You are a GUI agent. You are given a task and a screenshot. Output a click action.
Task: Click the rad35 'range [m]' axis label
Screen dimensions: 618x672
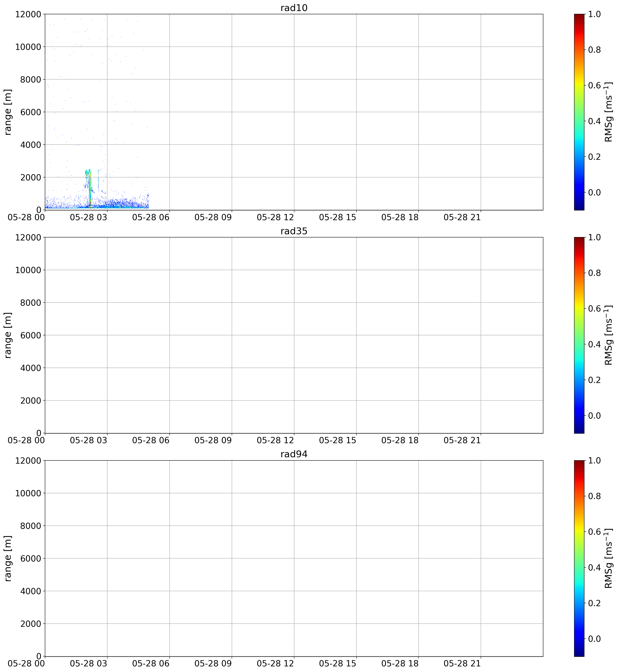point(8,335)
